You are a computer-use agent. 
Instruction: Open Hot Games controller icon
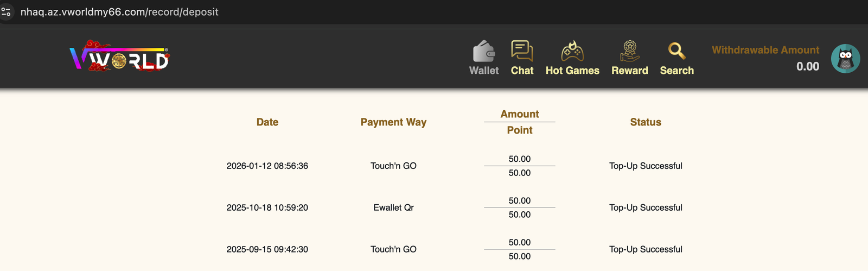point(572,52)
